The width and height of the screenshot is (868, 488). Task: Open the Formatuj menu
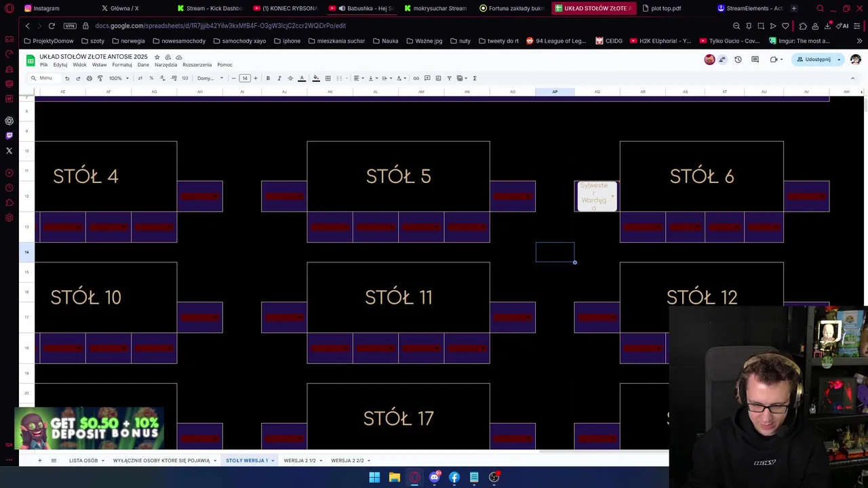122,65
